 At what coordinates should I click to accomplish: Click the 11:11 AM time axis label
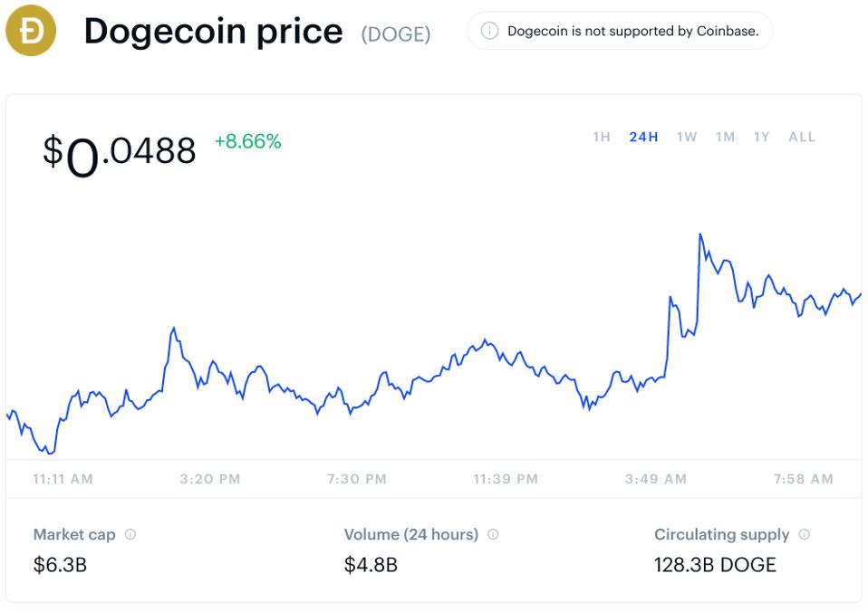click(x=63, y=479)
